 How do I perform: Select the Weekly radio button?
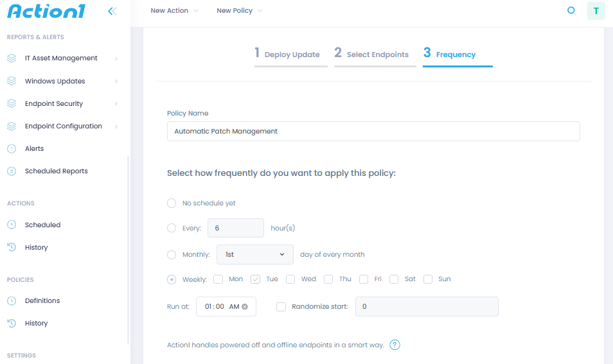pyautogui.click(x=172, y=280)
